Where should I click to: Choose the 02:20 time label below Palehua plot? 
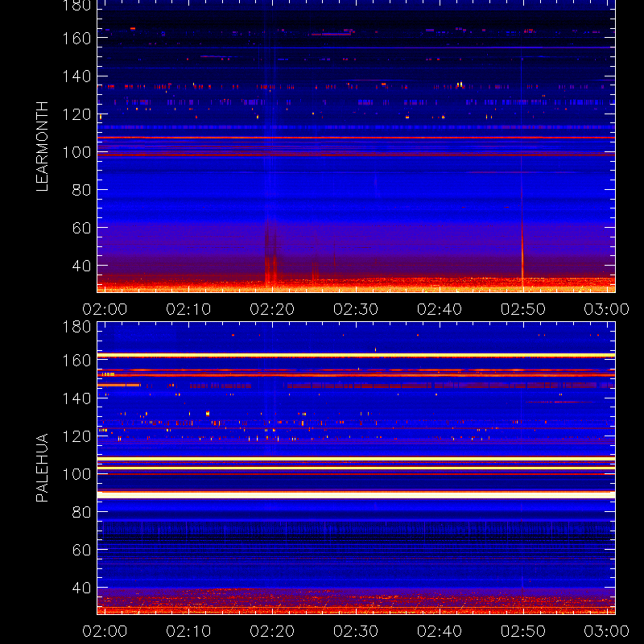pyautogui.click(x=272, y=631)
